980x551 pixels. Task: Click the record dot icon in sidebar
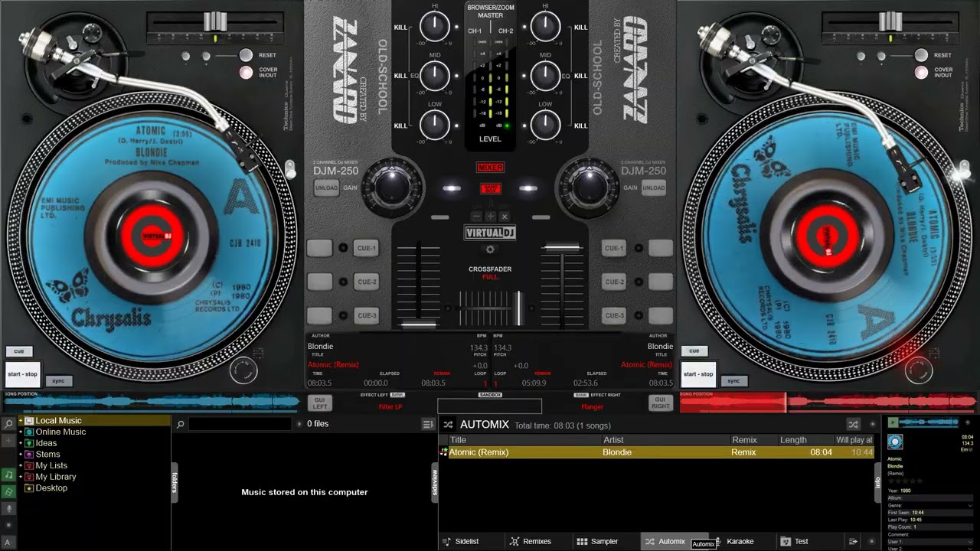[9, 525]
